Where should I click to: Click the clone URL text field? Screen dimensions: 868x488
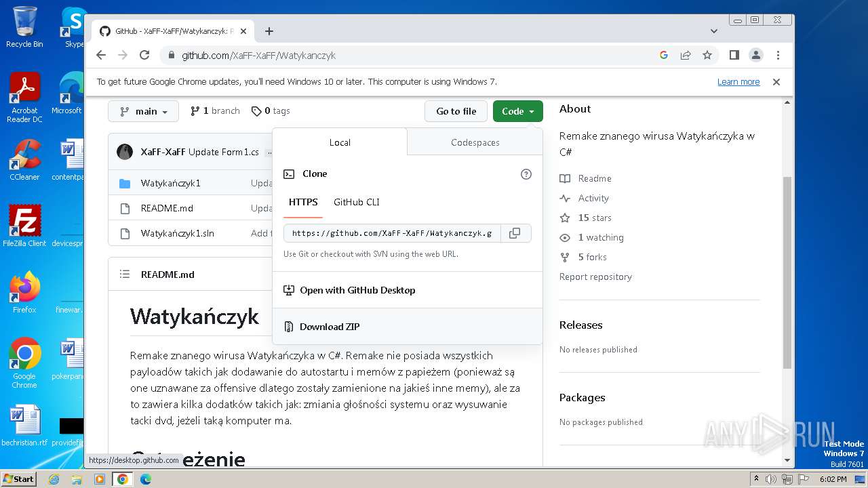pos(392,233)
